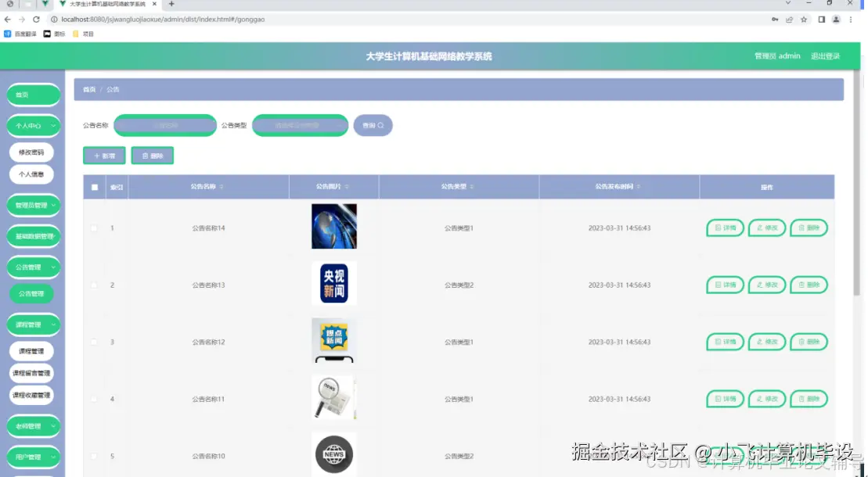Open 老师管理 in the sidebar
868x477 pixels.
pyautogui.click(x=32, y=425)
